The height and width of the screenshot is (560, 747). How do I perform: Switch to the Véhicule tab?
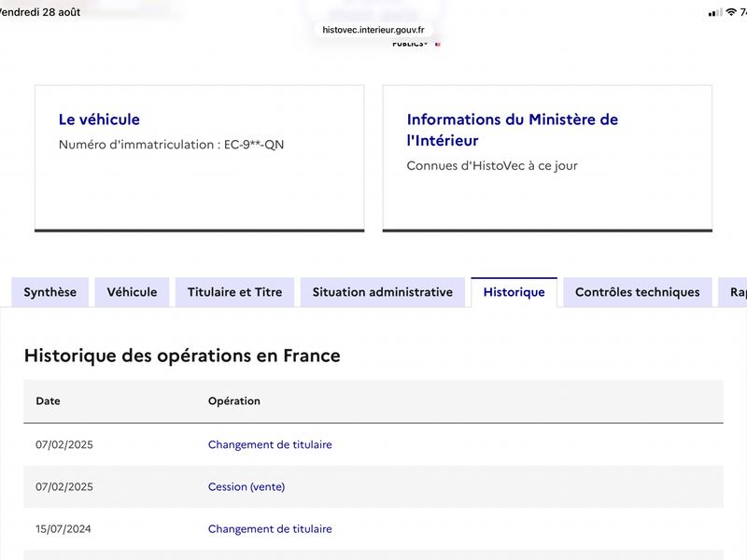[x=132, y=292]
